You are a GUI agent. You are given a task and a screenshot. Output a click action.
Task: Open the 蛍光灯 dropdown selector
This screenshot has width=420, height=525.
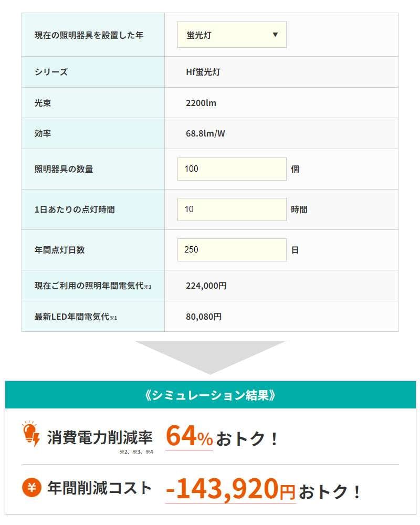[232, 35]
